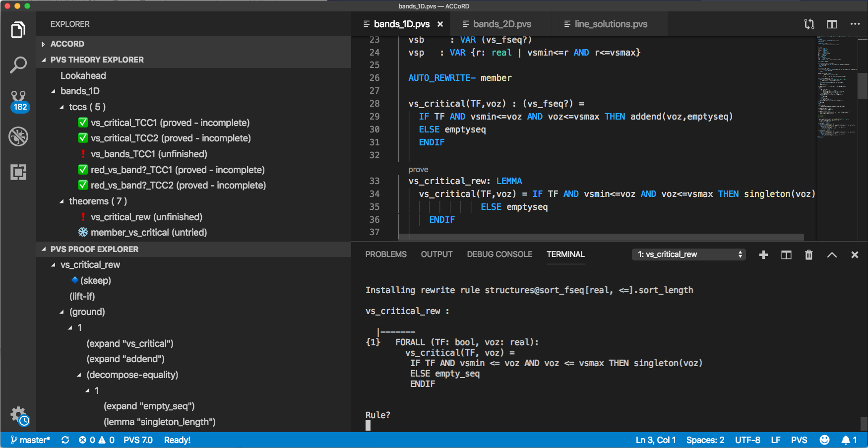Click UTF-8 encoding in status bar
Screen dimensions: 868x448
747,440
